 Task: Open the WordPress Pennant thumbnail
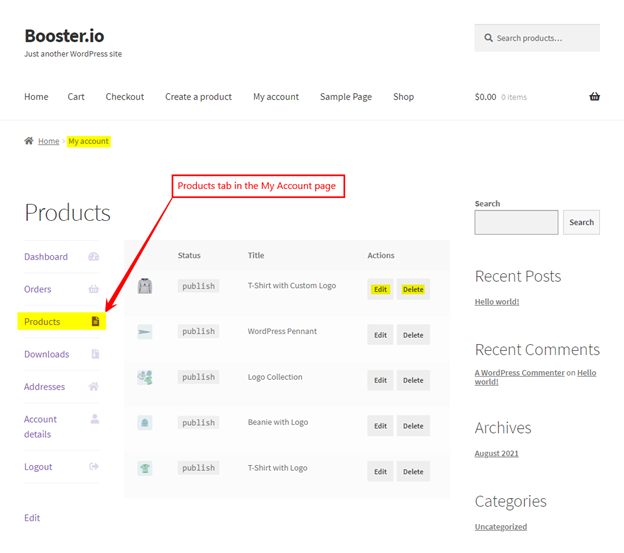click(145, 331)
